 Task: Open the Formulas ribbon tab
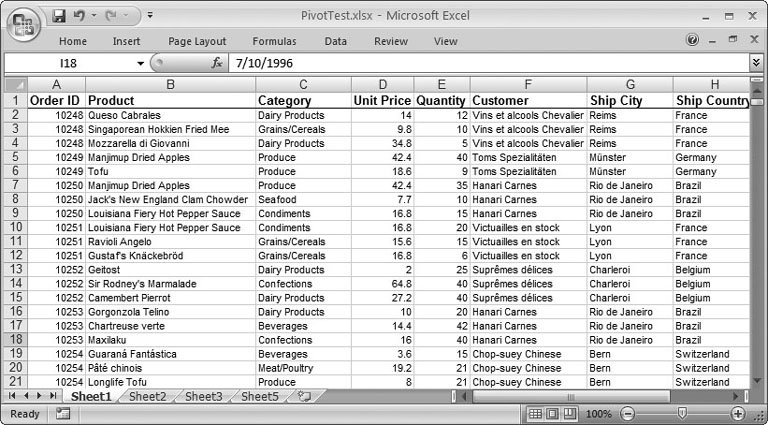274,41
